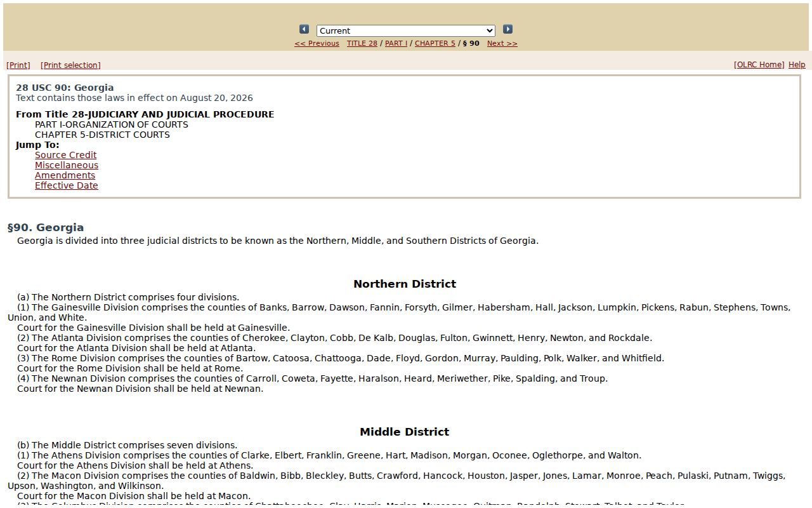Open the CHAPTER 5 breadcrumb

click(435, 43)
